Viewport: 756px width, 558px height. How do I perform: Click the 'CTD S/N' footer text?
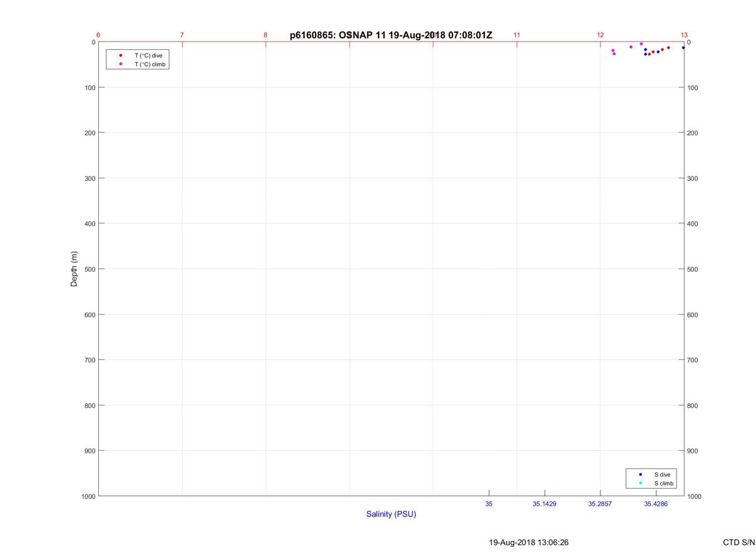[x=738, y=542]
